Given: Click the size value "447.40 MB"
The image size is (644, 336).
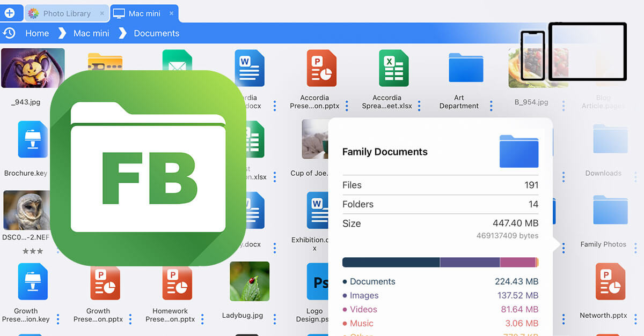Looking at the screenshot, I should [516, 223].
